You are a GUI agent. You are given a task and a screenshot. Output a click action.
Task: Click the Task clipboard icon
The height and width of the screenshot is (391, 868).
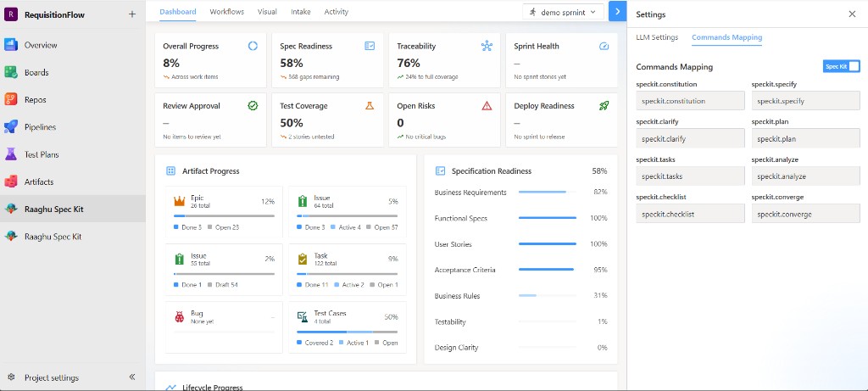303,259
